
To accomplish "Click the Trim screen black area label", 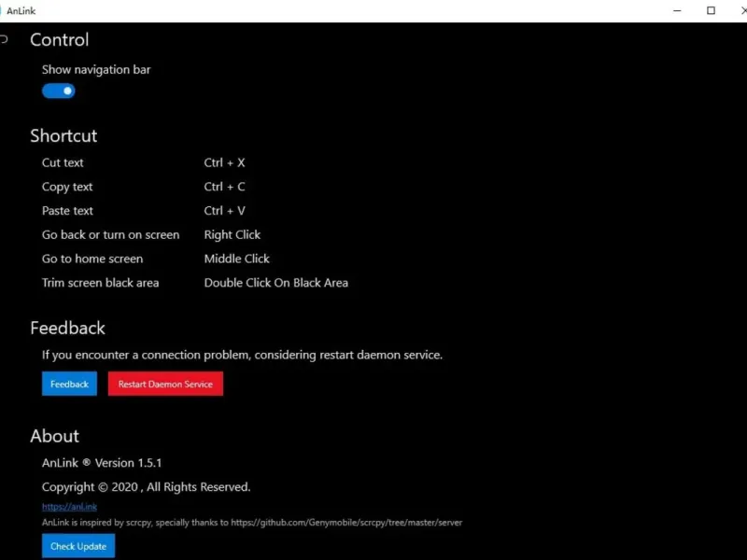I will pos(101,283).
